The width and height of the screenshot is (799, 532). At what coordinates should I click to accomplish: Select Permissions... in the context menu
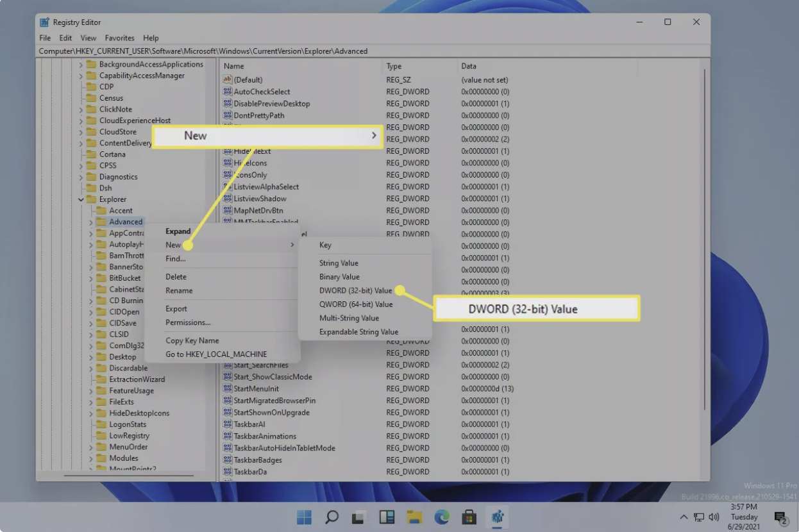[x=188, y=322]
